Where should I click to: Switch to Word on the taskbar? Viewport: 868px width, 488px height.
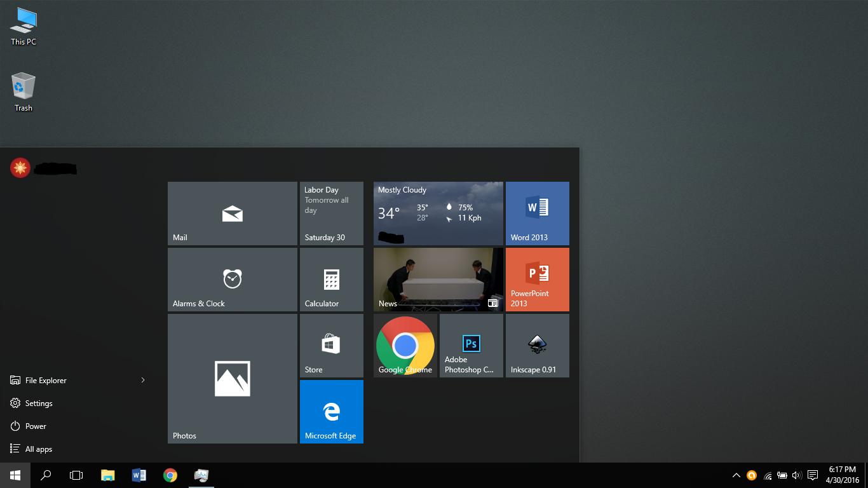pos(139,475)
